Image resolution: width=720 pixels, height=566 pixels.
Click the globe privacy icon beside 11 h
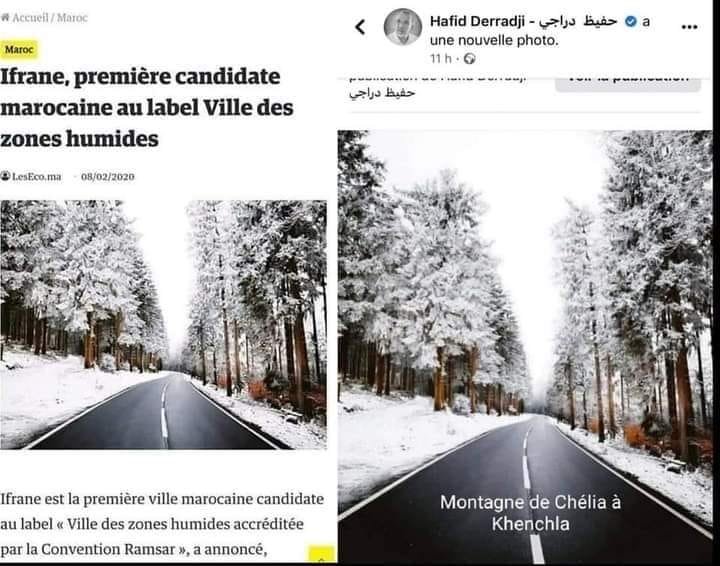[469, 59]
